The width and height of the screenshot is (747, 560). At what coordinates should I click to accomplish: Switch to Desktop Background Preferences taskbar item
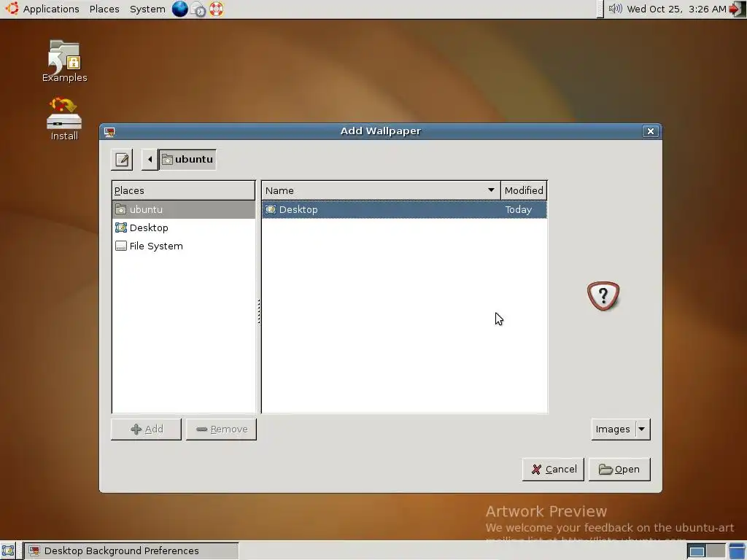click(131, 551)
